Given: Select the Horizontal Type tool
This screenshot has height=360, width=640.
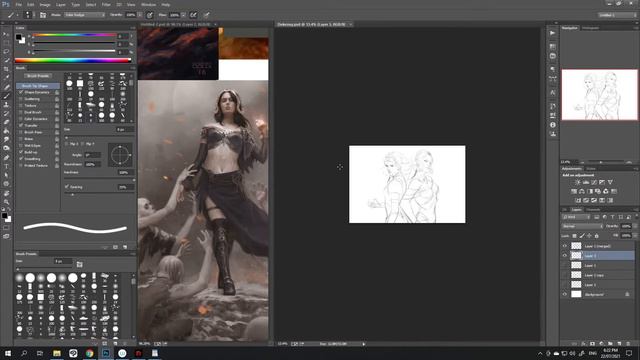Looking at the screenshot, I should click(x=6, y=166).
